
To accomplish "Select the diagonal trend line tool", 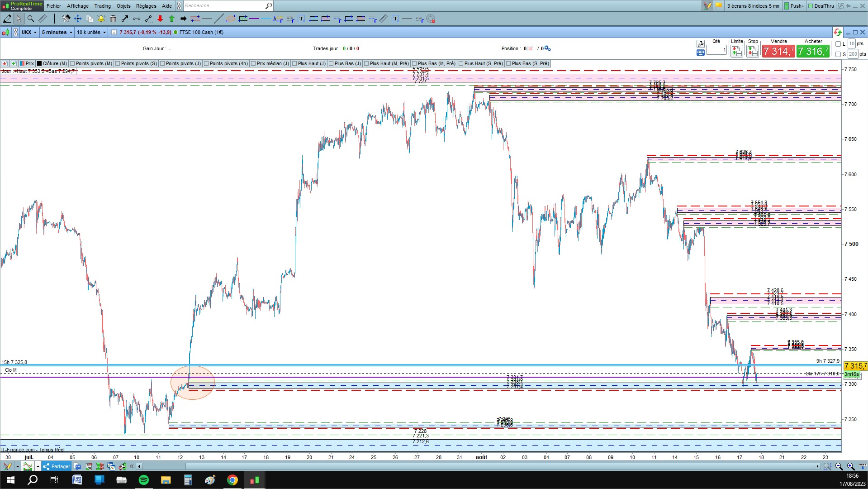I will click(x=218, y=19).
